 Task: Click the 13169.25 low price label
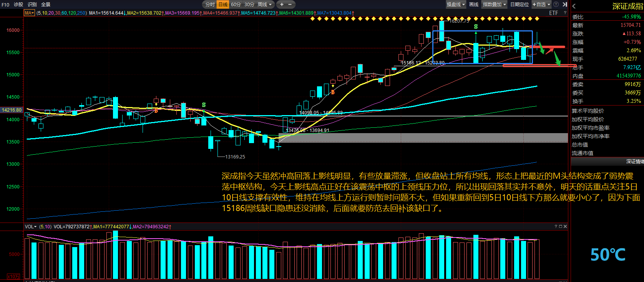(235, 157)
